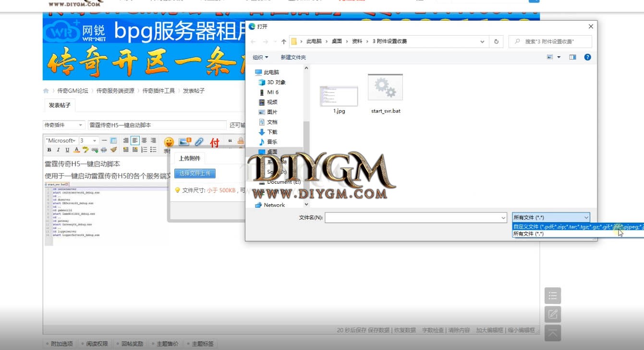Toggle the preview pane in Open dialog

point(572,57)
